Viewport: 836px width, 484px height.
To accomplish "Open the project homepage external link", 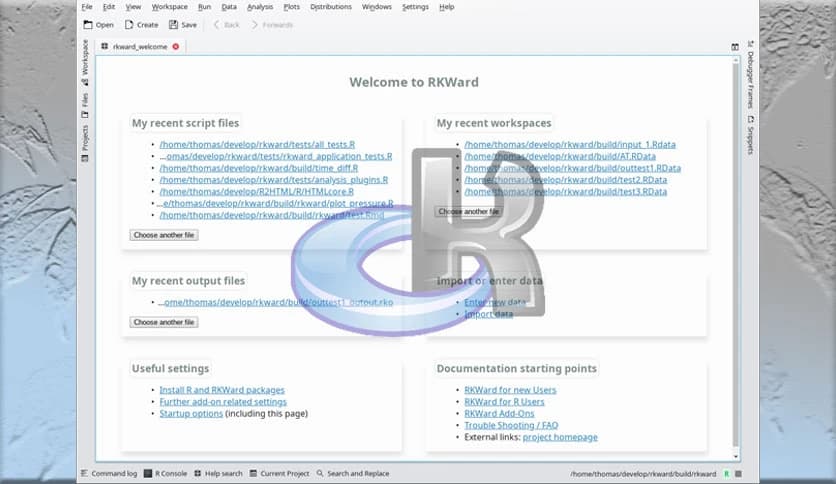I will (560, 437).
